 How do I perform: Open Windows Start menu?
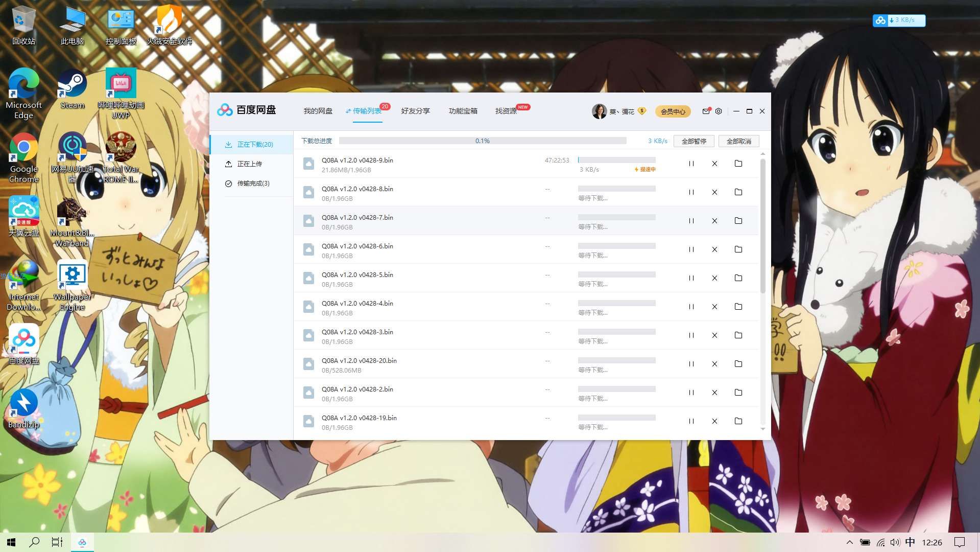[11, 542]
